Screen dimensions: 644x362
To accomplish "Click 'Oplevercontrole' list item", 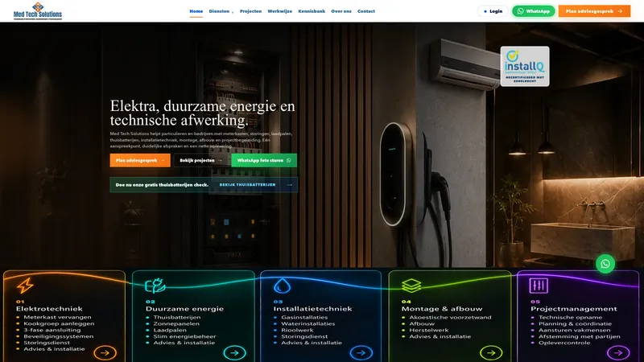I will [564, 343].
